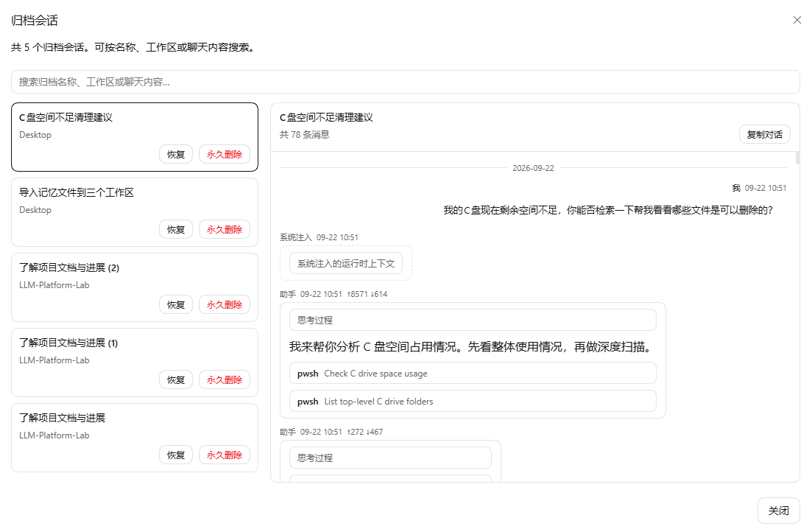Viewport: 812px width, 532px height.
Task: Click the conversation preview scrollbar
Action: [797, 158]
